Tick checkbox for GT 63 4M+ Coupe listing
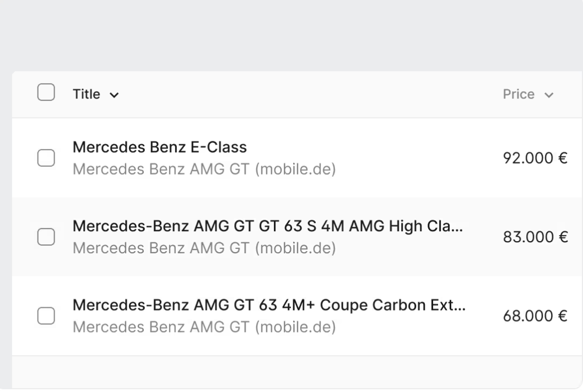 (x=46, y=316)
